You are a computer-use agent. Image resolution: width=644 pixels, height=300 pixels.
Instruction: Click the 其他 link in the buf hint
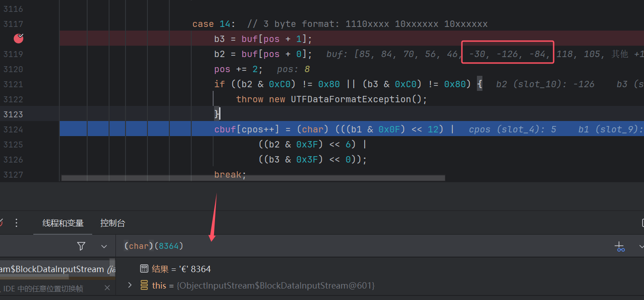click(x=620, y=54)
